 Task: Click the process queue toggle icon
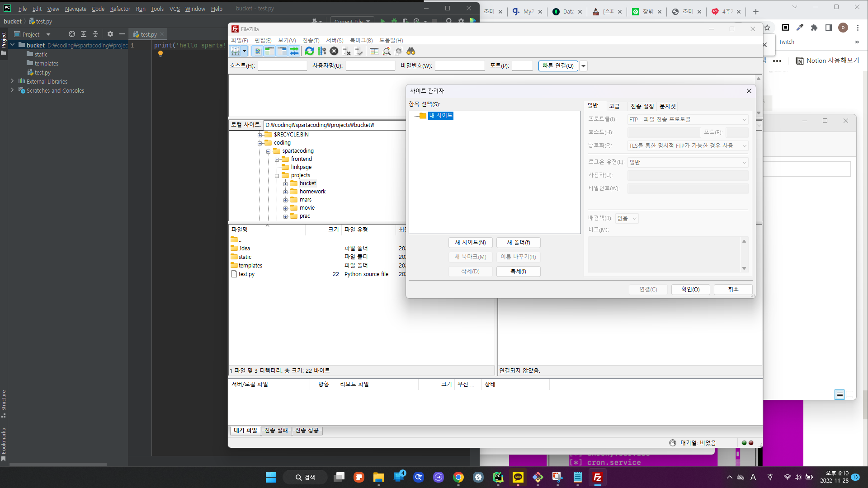pyautogui.click(x=322, y=51)
